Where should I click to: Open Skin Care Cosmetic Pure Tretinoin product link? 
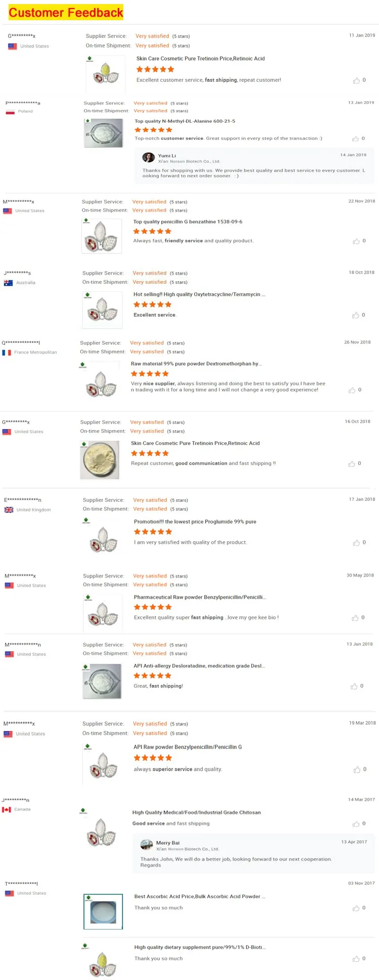pyautogui.click(x=200, y=59)
